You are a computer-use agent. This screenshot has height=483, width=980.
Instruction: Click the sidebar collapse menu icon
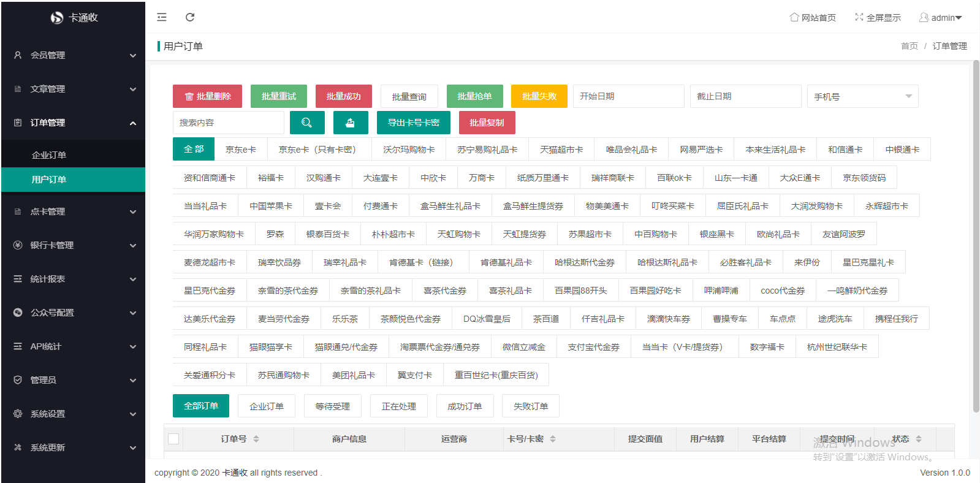pos(162,17)
